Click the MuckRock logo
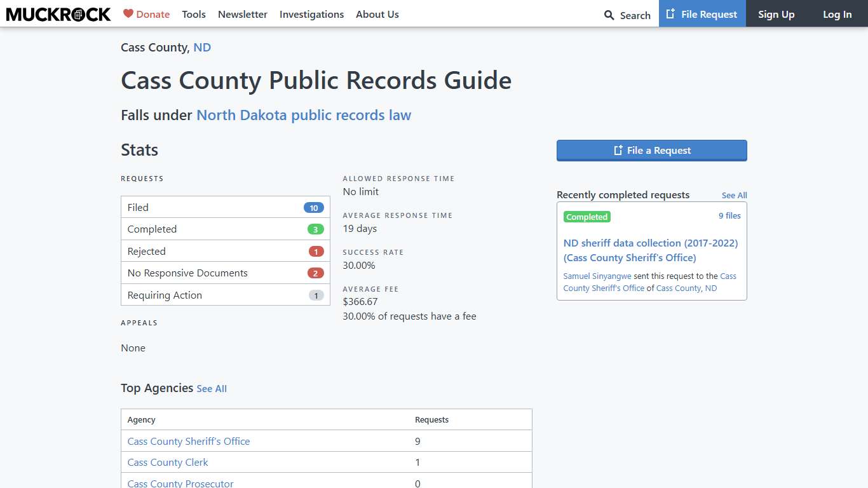This screenshot has height=488, width=868. click(58, 13)
